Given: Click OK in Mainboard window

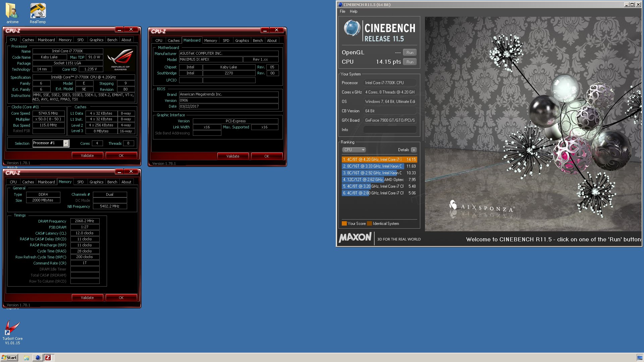Looking at the screenshot, I should (x=267, y=156).
